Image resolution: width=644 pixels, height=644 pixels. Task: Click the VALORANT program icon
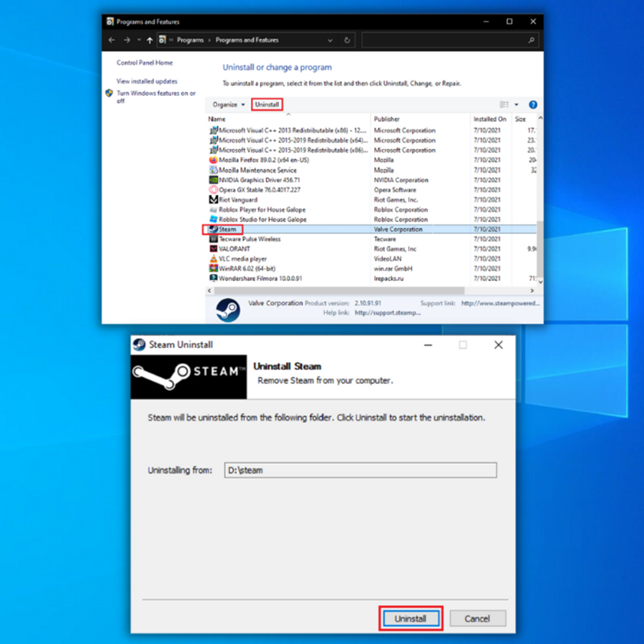click(x=213, y=248)
